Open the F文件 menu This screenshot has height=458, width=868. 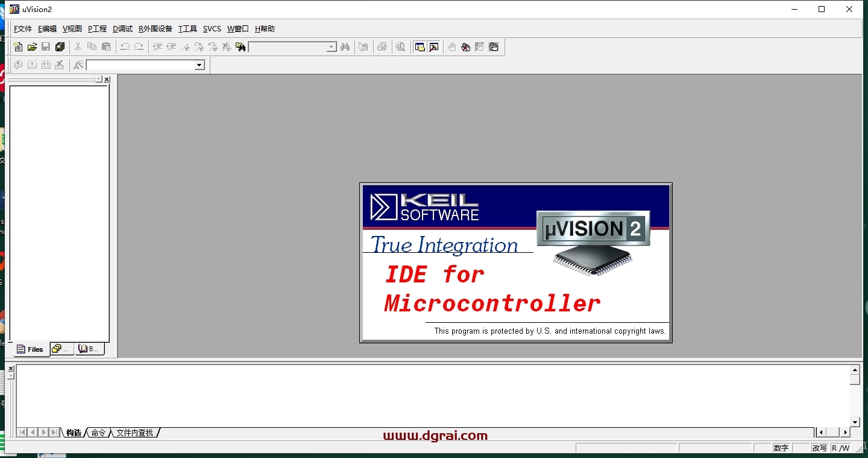[x=23, y=29]
